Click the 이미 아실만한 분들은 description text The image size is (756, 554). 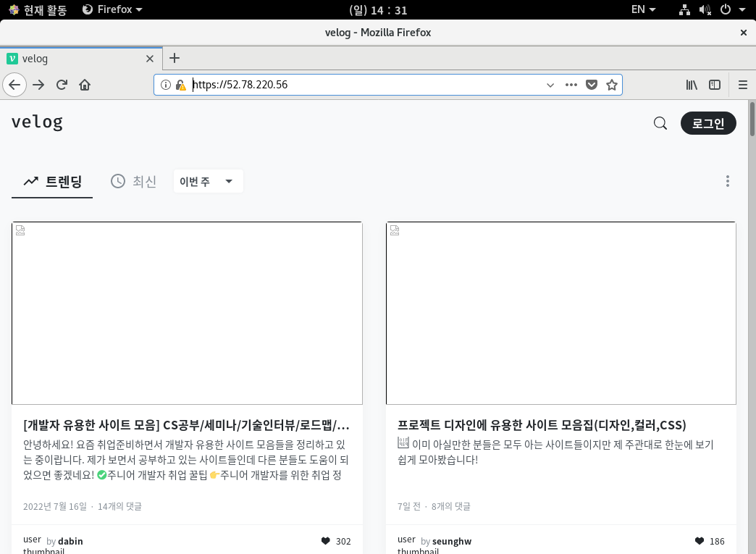(555, 452)
